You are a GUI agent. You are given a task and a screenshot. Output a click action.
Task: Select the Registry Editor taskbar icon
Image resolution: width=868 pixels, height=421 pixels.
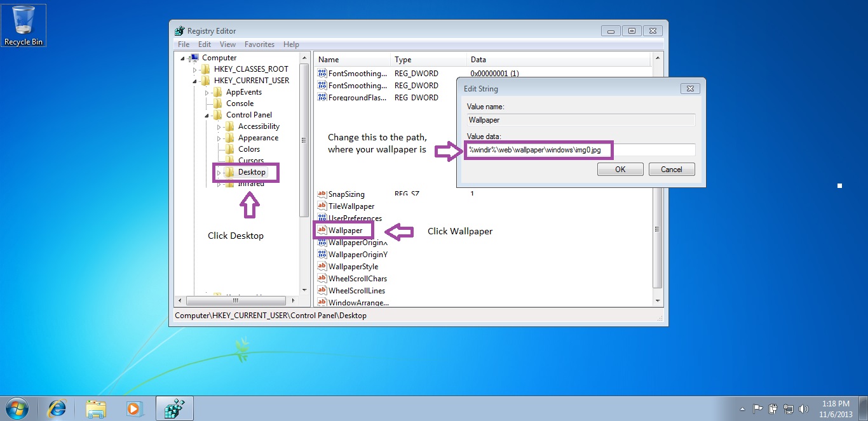tap(173, 408)
